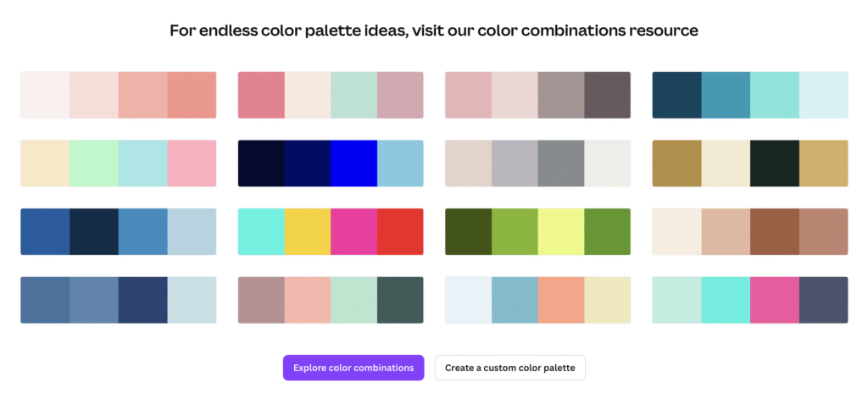The width and height of the screenshot is (868, 399).
Task: Pick the dark slate green swatch in bottom row
Action: (400, 300)
